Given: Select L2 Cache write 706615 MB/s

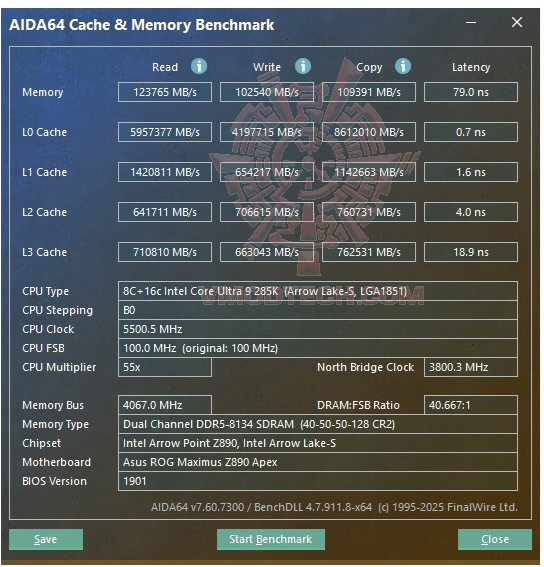Looking at the screenshot, I should click(x=267, y=212).
